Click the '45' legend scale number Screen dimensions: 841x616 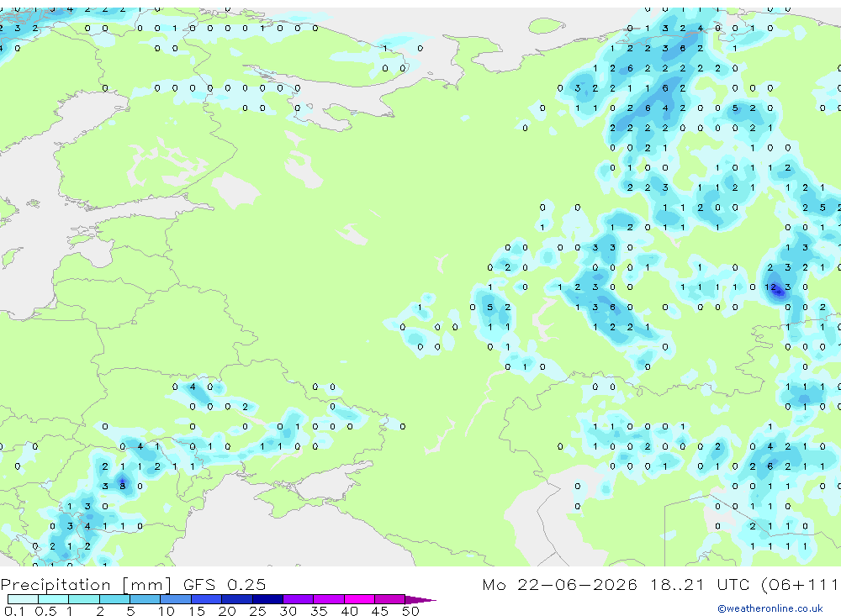380,611
